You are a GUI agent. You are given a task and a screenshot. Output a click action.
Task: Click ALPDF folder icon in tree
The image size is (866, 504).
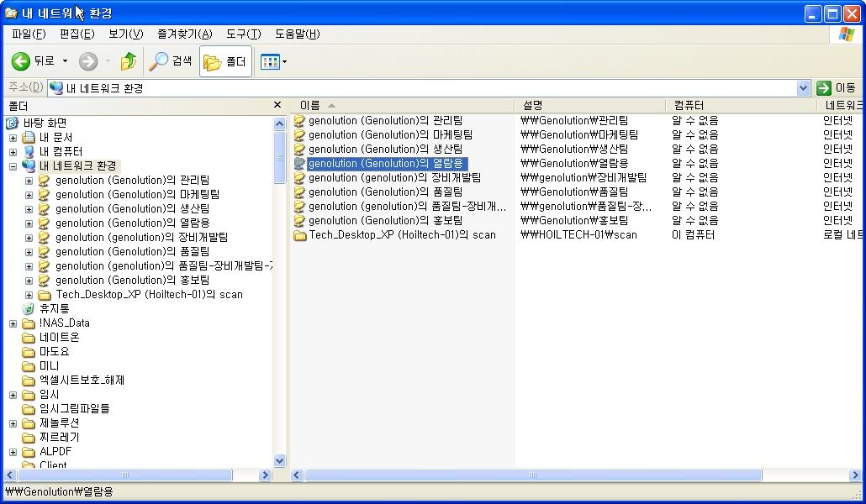[29, 452]
